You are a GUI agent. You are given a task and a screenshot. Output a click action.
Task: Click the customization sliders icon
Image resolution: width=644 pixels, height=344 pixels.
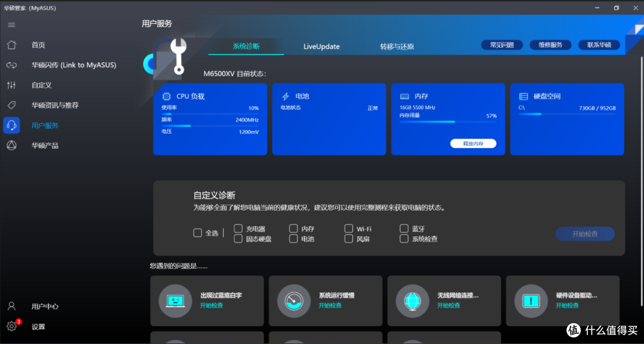11,85
